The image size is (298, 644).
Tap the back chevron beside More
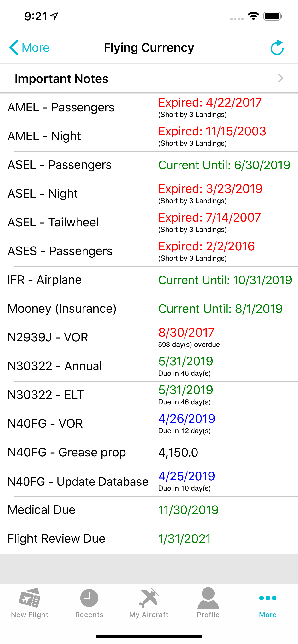click(14, 47)
